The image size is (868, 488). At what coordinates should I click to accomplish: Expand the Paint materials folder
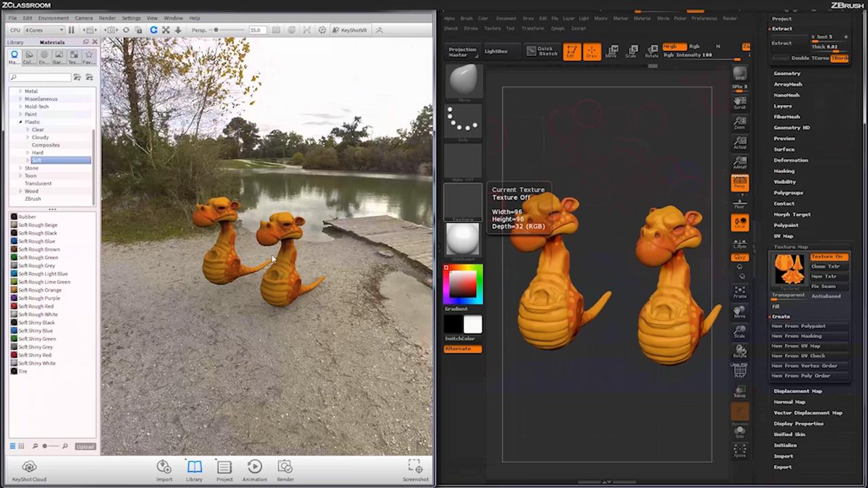click(x=20, y=114)
